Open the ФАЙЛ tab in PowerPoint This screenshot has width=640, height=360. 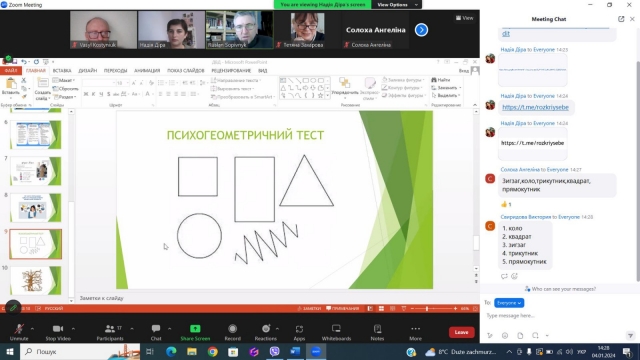[x=11, y=71]
